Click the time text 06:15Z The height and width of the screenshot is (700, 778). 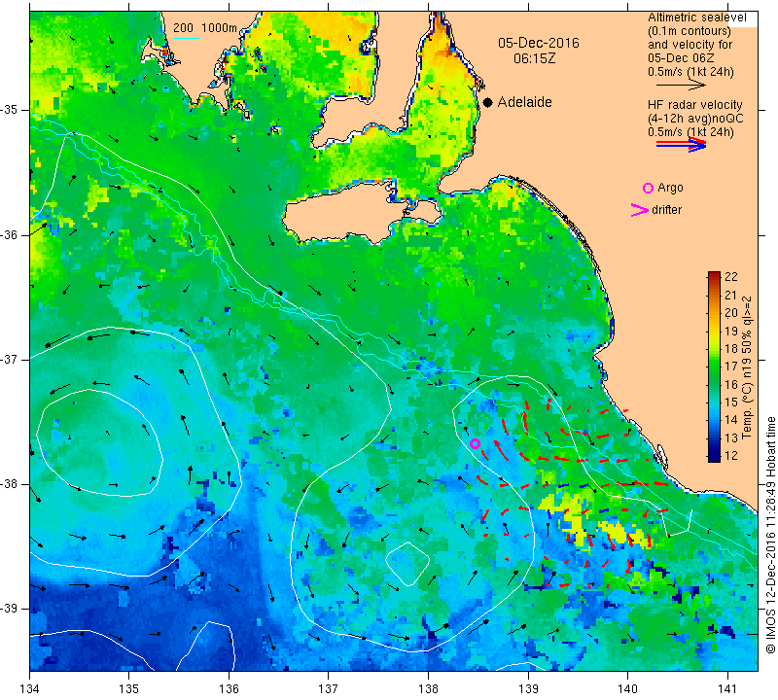[x=534, y=58]
